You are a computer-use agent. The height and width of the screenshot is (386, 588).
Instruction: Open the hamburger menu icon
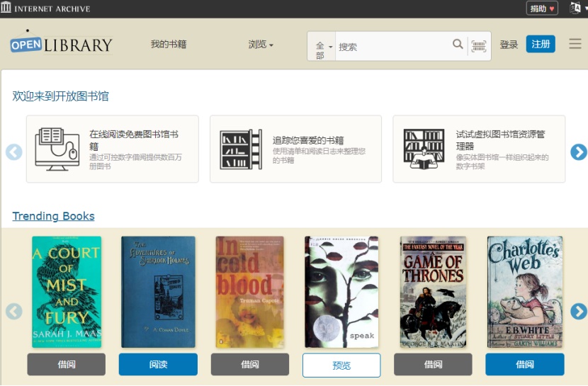click(x=575, y=44)
